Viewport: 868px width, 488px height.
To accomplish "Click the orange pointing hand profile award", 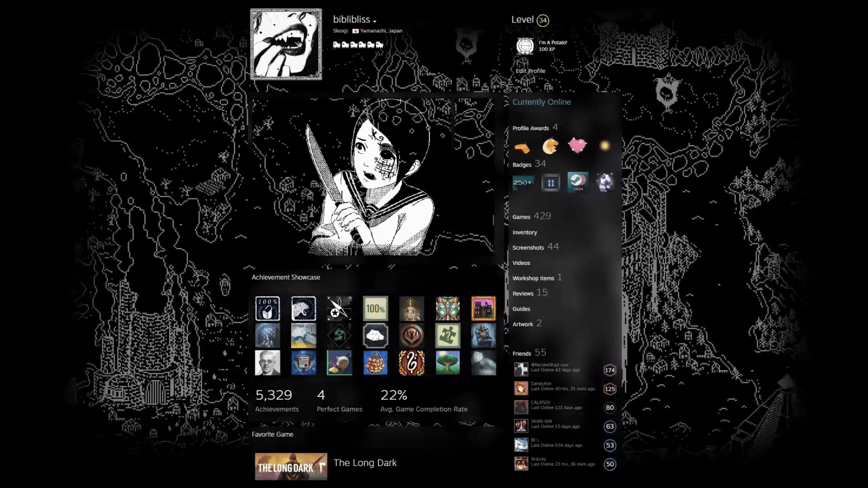I will click(x=523, y=147).
